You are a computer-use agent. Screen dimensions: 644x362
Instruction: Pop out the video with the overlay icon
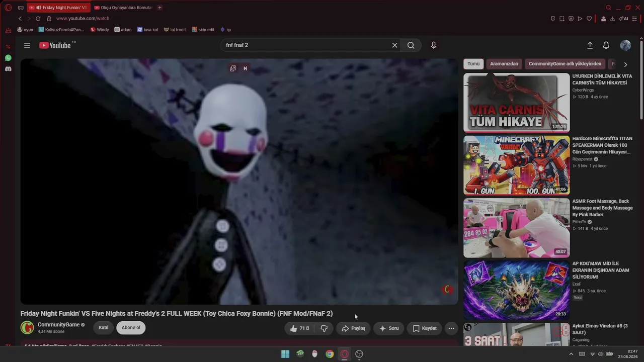pos(233,68)
